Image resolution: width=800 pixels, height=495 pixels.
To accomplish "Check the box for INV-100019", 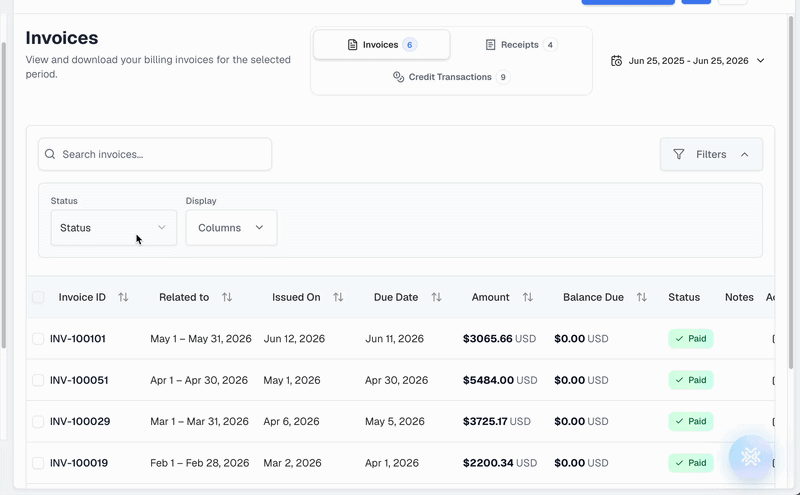I will (x=38, y=463).
